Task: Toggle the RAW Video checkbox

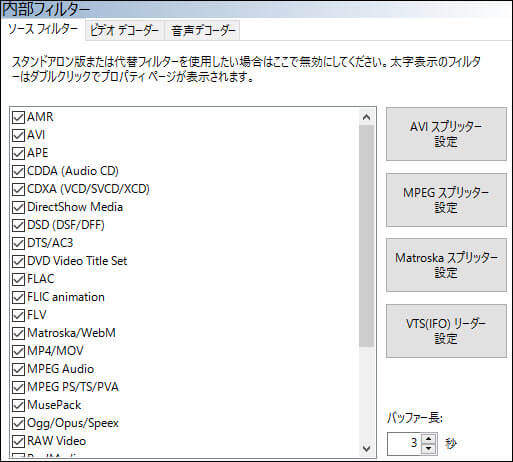Action: coord(18,441)
